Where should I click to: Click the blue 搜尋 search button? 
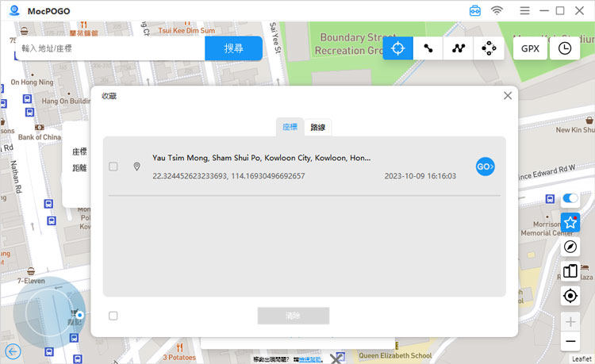233,48
